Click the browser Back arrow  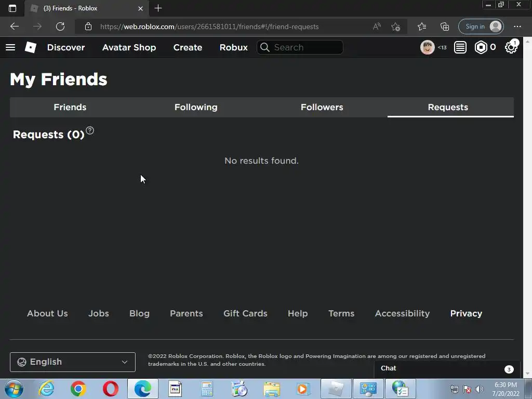coord(14,26)
